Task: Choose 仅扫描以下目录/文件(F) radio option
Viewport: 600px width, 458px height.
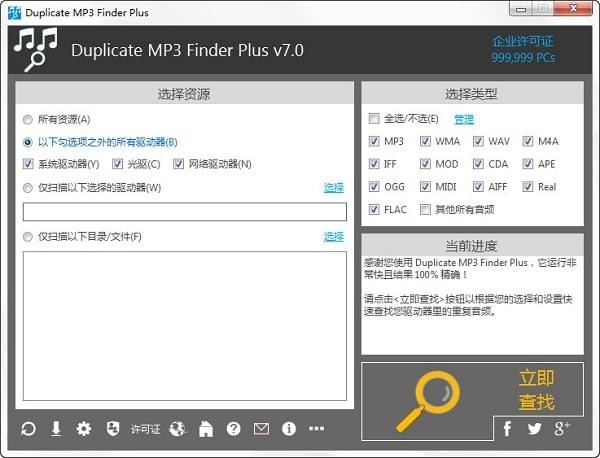Action: pos(28,237)
